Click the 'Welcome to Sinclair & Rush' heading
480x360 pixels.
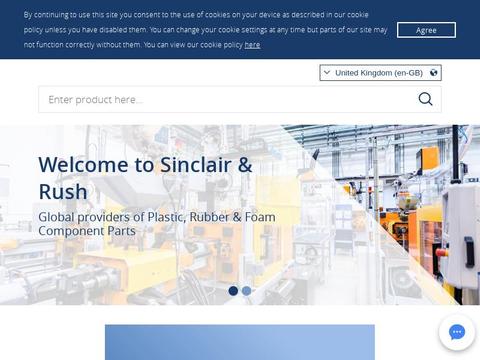(x=145, y=178)
